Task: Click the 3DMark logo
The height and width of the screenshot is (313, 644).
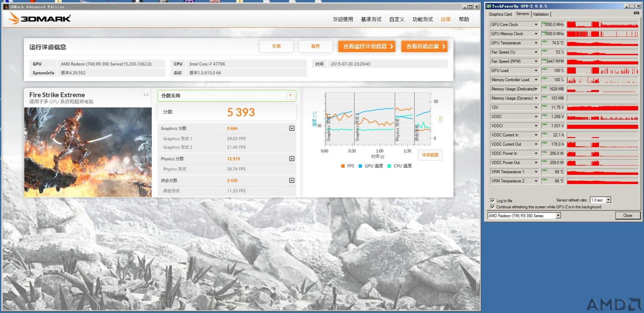Action: click(39, 18)
